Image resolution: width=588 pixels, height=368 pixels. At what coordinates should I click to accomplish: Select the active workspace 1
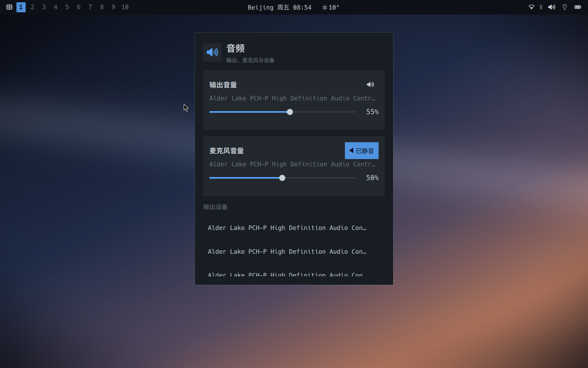(21, 7)
